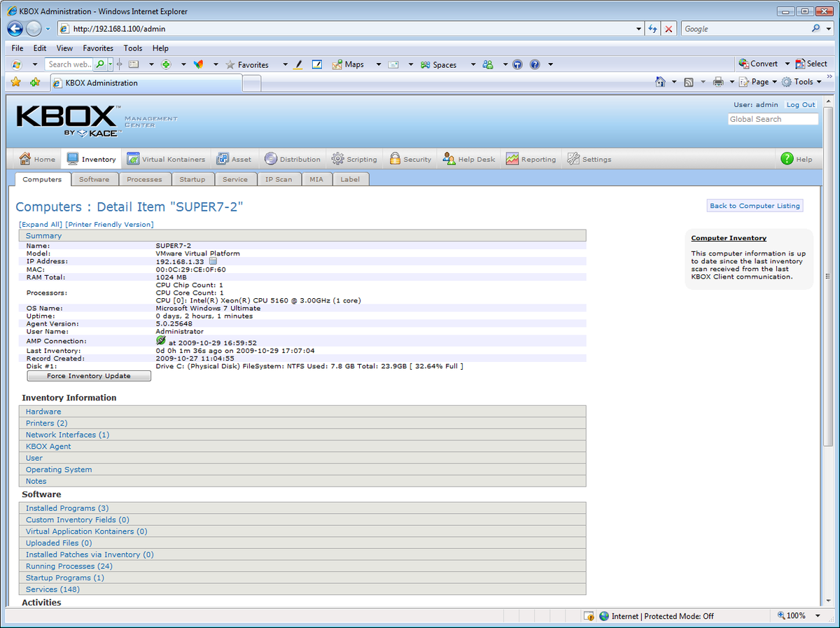Screen dimensions: 840x628
Task: Click the Distribution icon in navigation
Action: pos(269,158)
